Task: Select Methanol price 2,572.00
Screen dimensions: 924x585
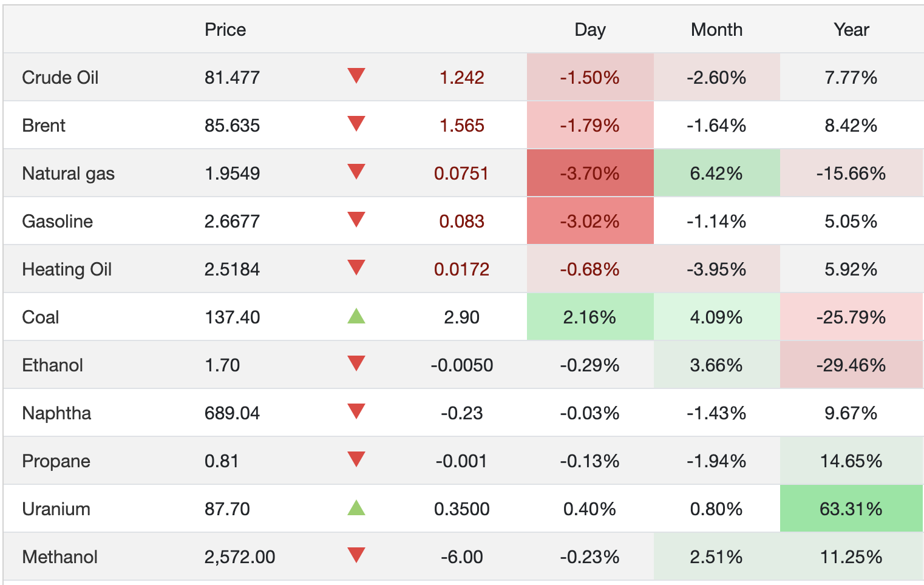Action: 240,557
